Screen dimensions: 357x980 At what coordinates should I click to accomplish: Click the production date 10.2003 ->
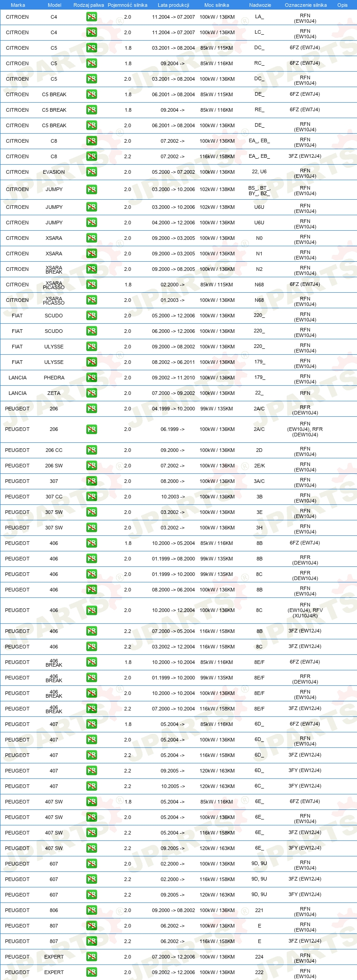pyautogui.click(x=173, y=497)
